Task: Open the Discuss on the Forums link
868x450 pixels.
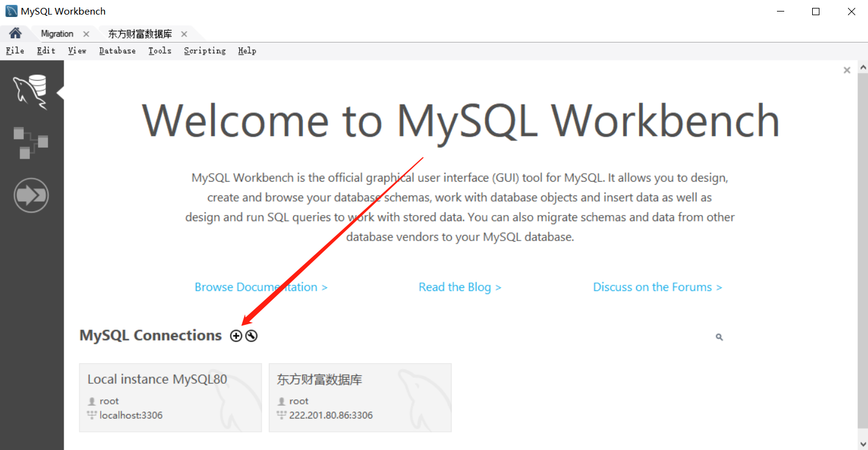Action: (x=657, y=287)
